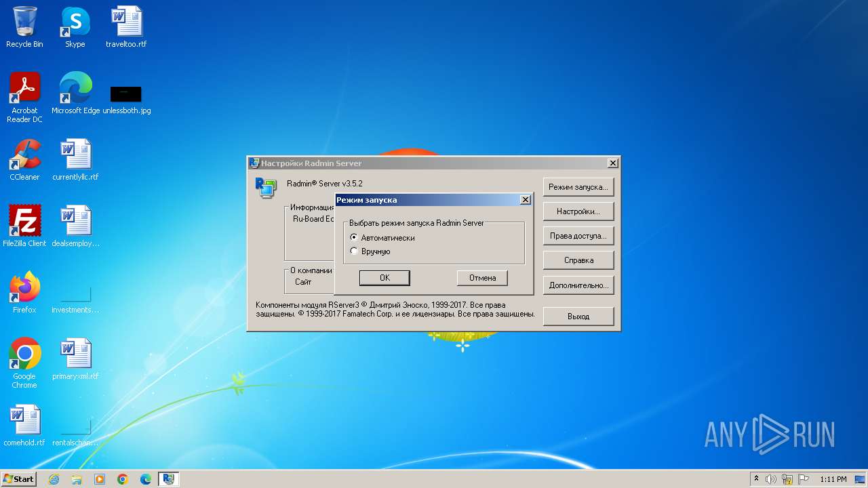Image resolution: width=868 pixels, height=488 pixels.
Task: Open the dealsemploy... document
Action: click(x=75, y=226)
